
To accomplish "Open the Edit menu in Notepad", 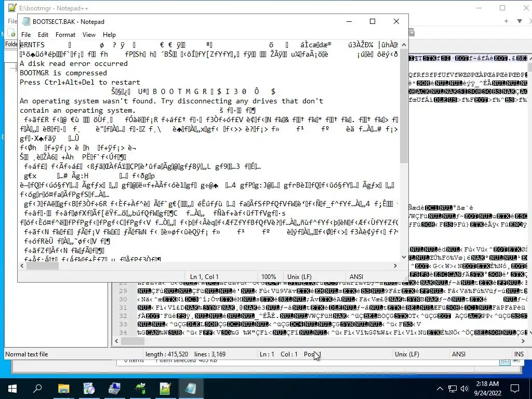I will tap(43, 35).
